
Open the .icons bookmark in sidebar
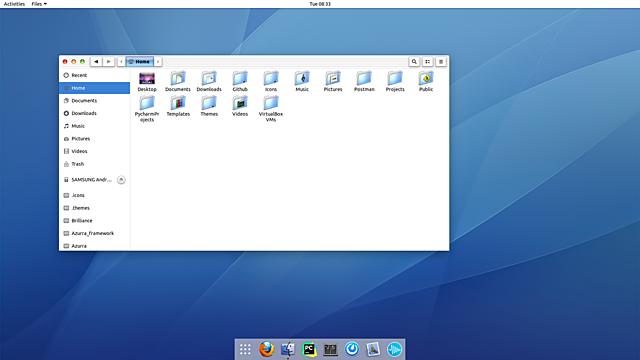[94, 196]
